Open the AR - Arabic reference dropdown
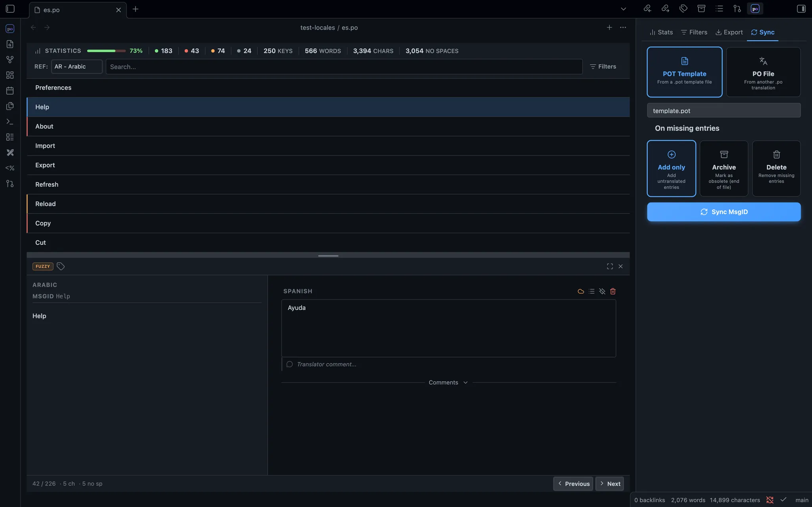Image resolution: width=812 pixels, height=507 pixels. (x=77, y=67)
